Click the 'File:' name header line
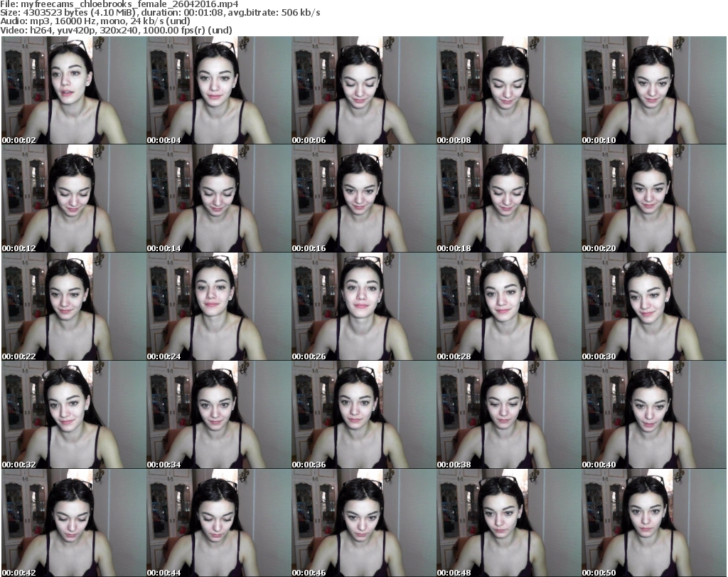This screenshot has height=577, width=728. 119,4
